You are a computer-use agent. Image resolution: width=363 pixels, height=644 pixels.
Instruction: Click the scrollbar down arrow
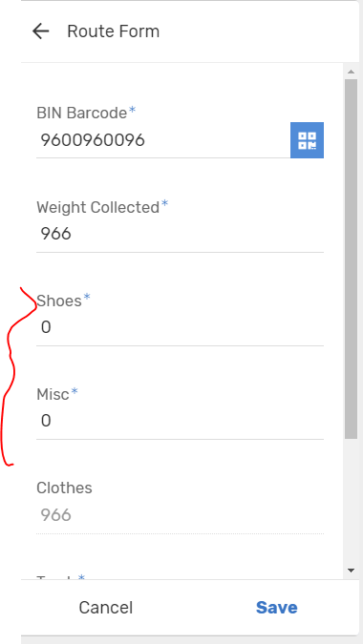pyautogui.click(x=351, y=571)
